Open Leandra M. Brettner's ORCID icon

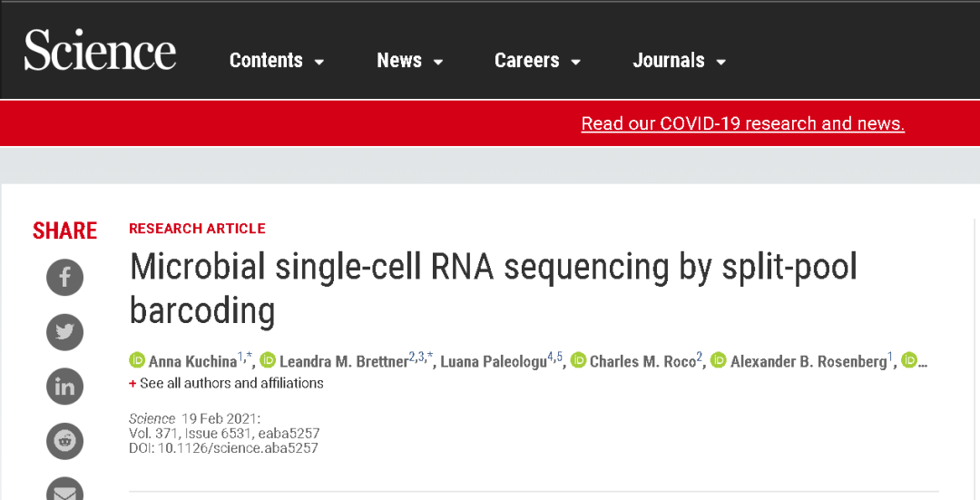click(268, 360)
